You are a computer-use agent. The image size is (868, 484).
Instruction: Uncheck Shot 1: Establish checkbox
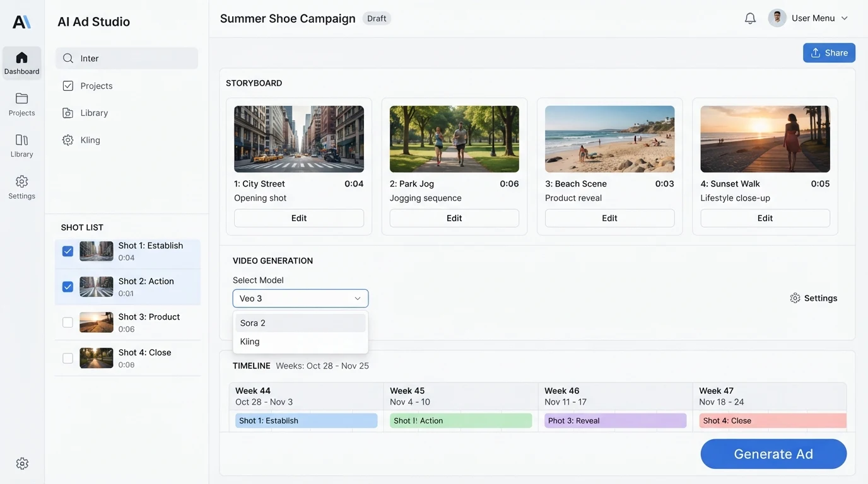pos(67,251)
